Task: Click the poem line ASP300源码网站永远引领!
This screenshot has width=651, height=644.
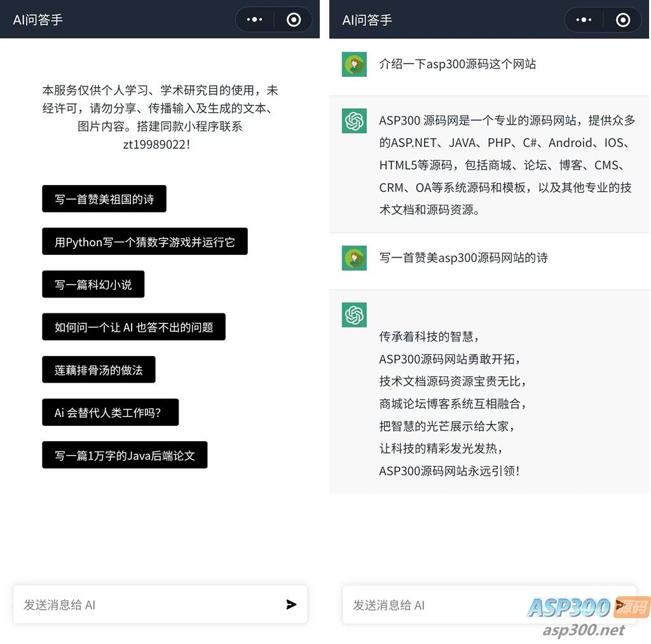Action: [x=449, y=471]
